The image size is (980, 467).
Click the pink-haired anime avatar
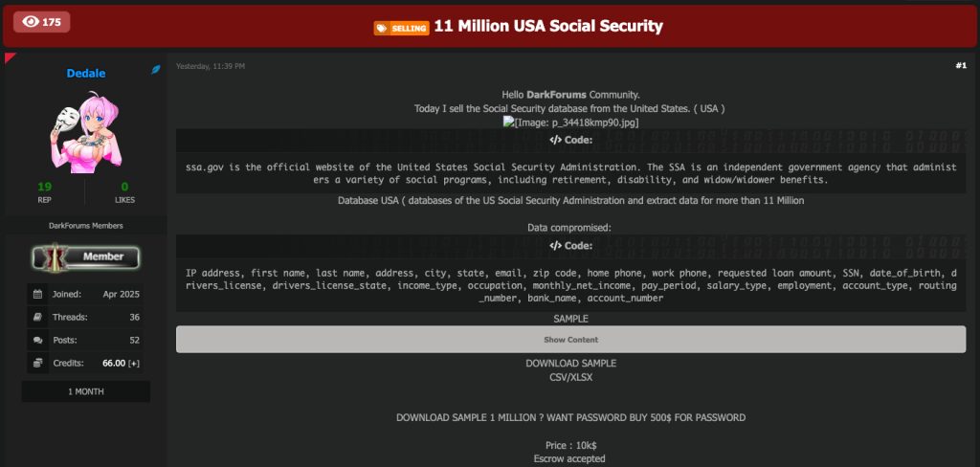(85, 132)
